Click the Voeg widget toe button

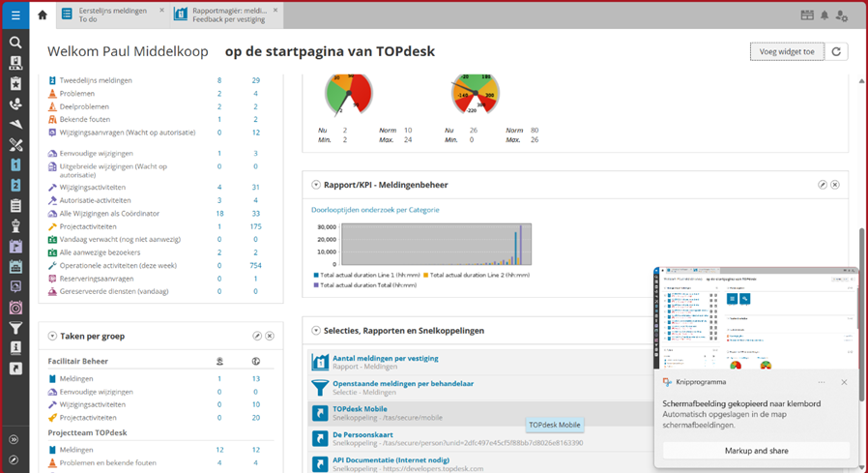tap(787, 51)
